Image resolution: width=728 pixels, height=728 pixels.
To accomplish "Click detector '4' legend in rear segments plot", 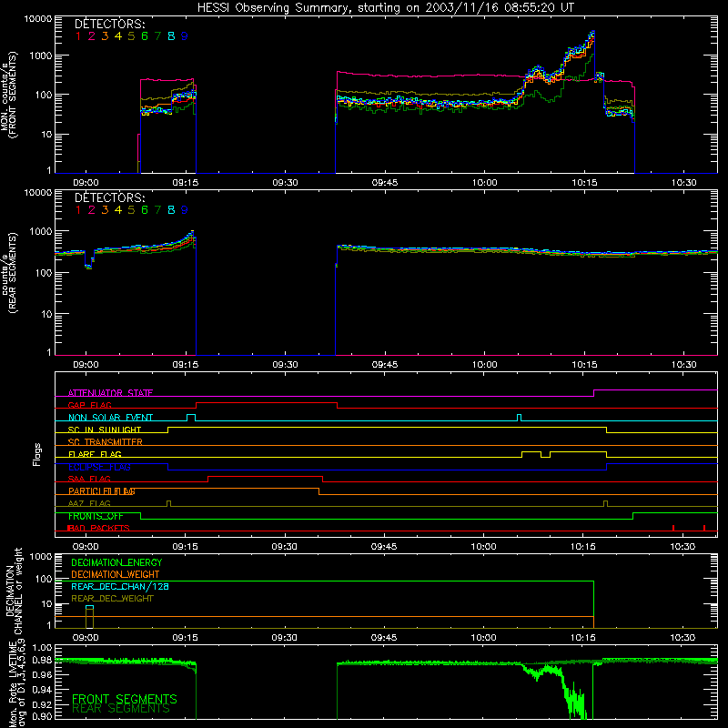I will 118,210.
